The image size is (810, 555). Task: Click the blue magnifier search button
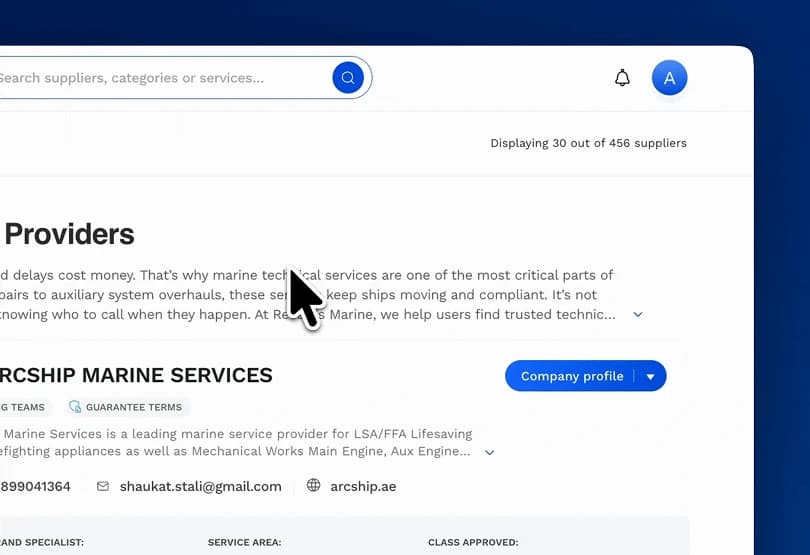348,78
